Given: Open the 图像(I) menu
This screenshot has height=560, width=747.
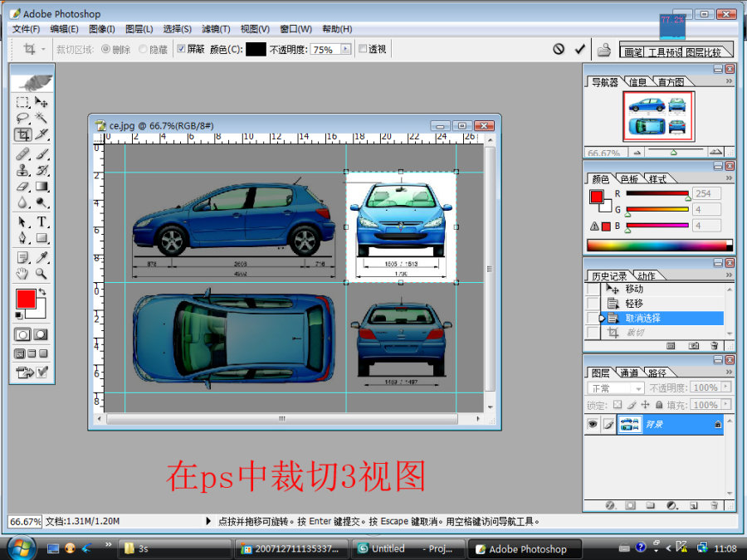Looking at the screenshot, I should coord(102,29).
